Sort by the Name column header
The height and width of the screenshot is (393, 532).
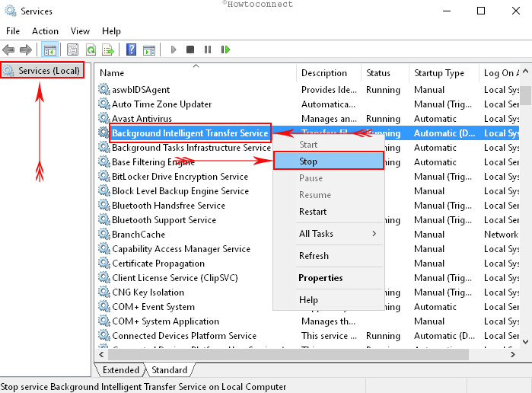(x=196, y=72)
